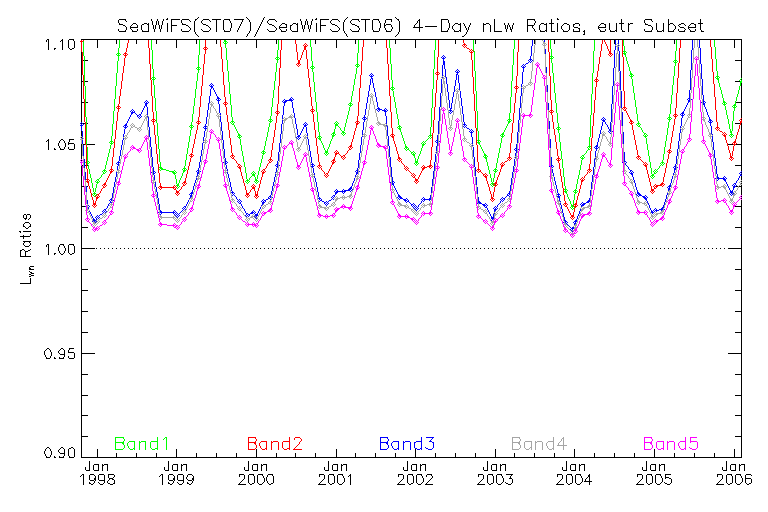Image resolution: width=768 pixels, height=512 pixels.
Task: Click the Jan 2002 x-axis label
Action: click(415, 473)
